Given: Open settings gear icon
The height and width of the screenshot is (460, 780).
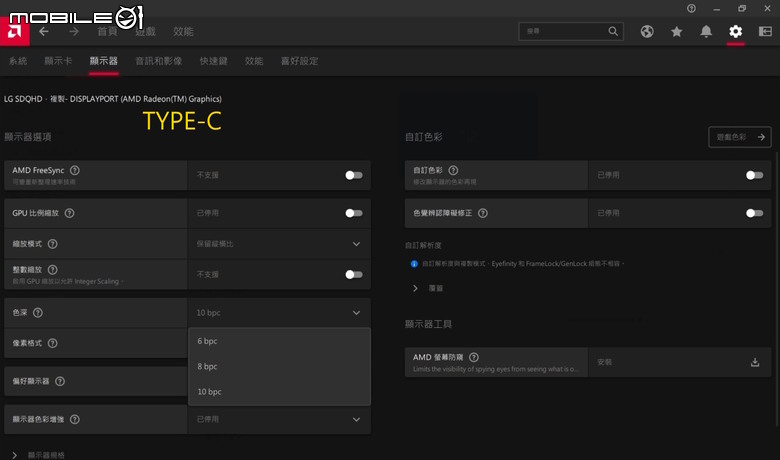Looking at the screenshot, I should [x=736, y=31].
